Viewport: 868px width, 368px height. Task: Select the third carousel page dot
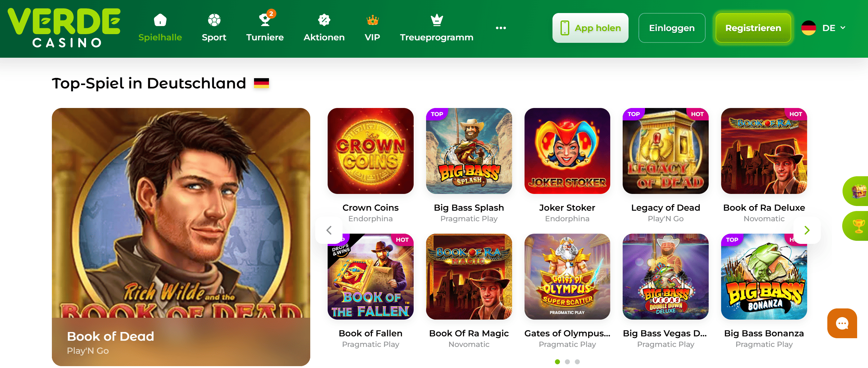tap(577, 361)
